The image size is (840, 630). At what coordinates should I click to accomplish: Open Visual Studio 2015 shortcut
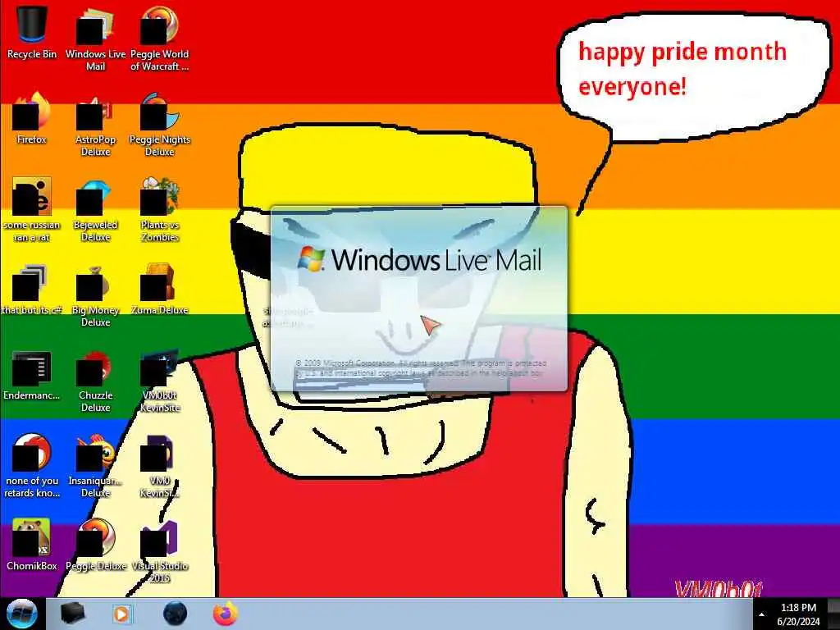[160, 552]
